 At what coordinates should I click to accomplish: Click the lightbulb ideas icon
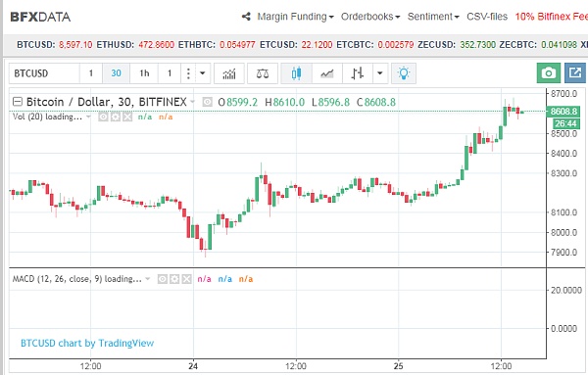(x=404, y=73)
